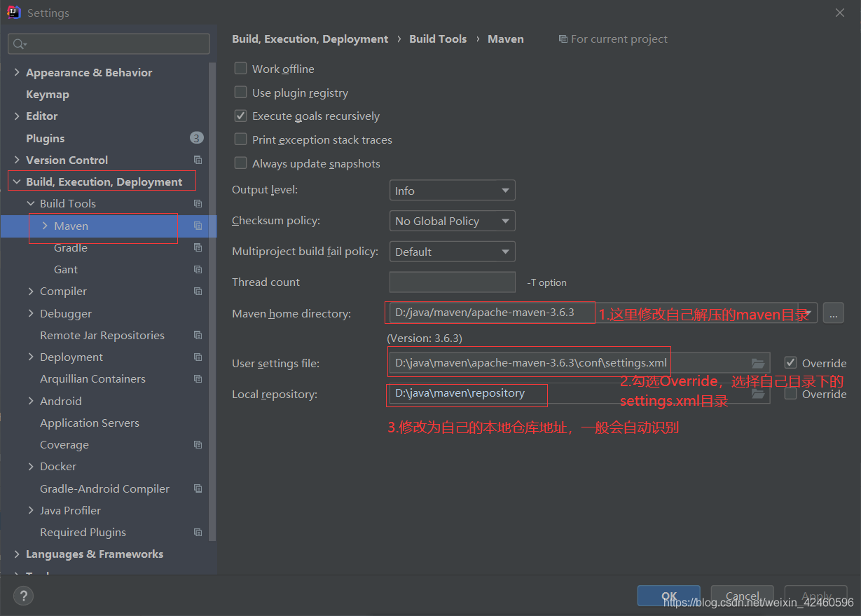Click the settings tree vertical scrollbar
This screenshot has width=861, height=616.
[213, 301]
